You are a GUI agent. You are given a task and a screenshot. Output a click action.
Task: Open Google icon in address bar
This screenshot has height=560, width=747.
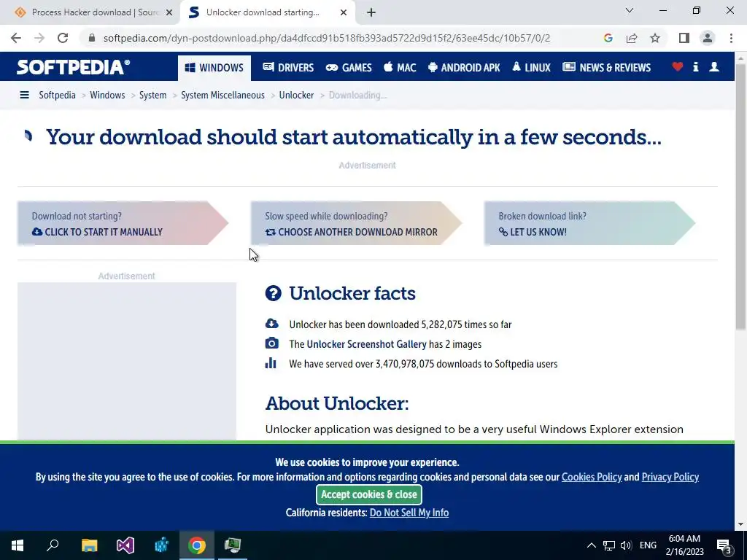608,38
